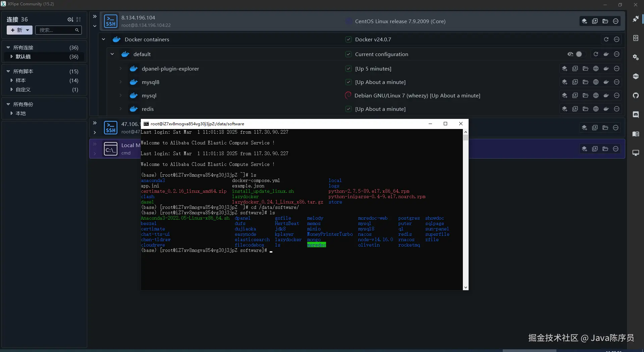Click the add-layers icon for the redis container
This screenshot has width=644, height=352.
pyautogui.click(x=565, y=109)
